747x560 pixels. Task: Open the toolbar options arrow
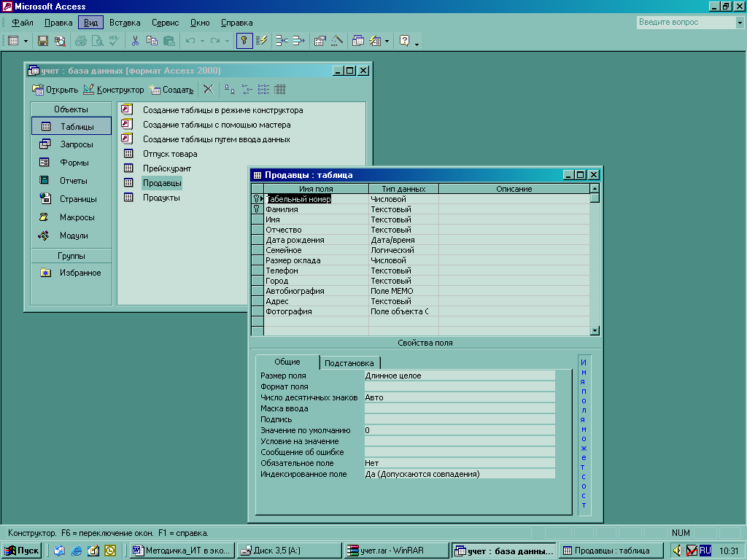point(417,43)
